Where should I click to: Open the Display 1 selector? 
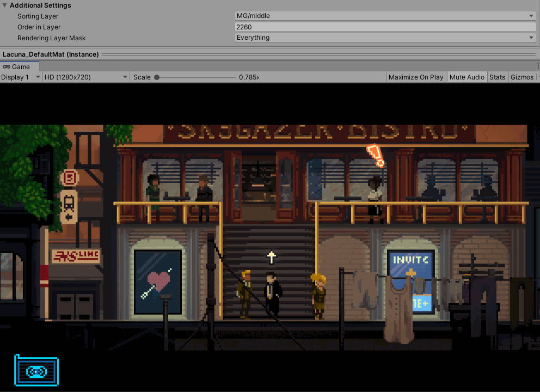[21, 77]
